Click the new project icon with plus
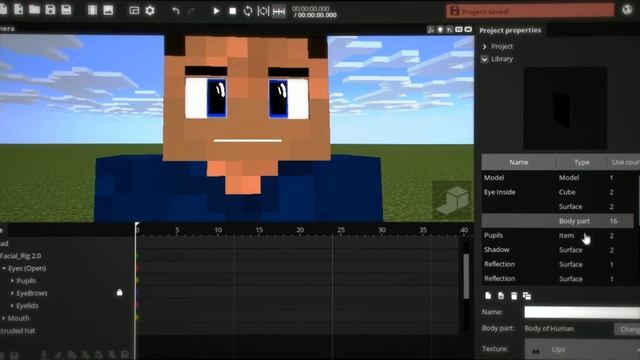 click(x=18, y=10)
